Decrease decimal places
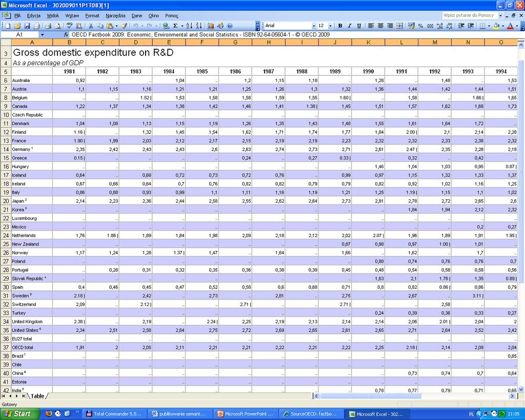This screenshot has width=525, height=420. pyautogui.click(x=449, y=26)
